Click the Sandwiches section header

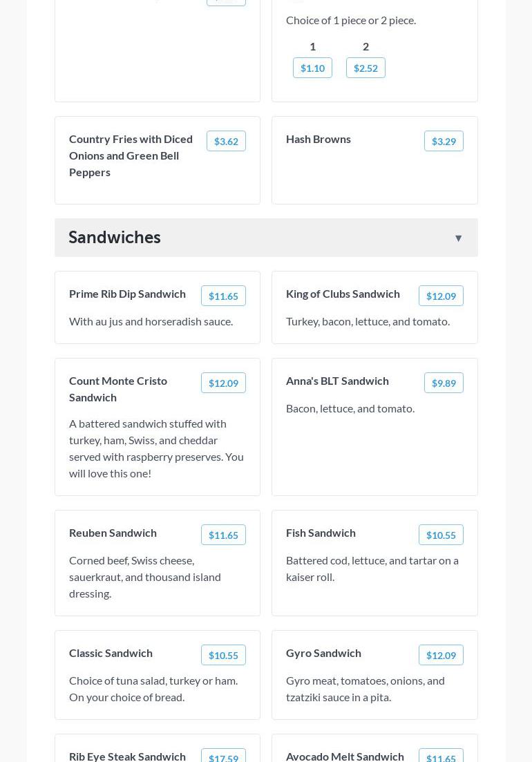[x=115, y=238]
